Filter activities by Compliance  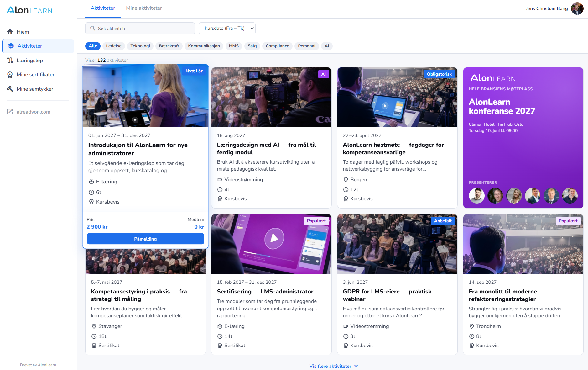point(278,46)
